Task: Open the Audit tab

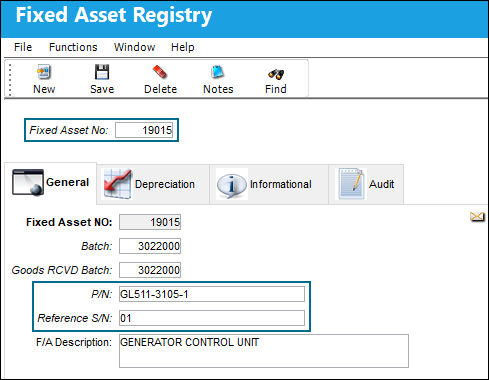Action: coord(366,184)
